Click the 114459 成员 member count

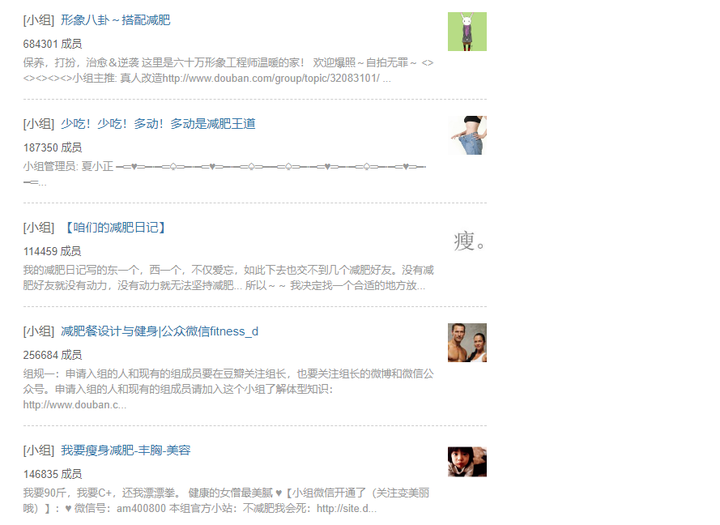pyautogui.click(x=52, y=252)
